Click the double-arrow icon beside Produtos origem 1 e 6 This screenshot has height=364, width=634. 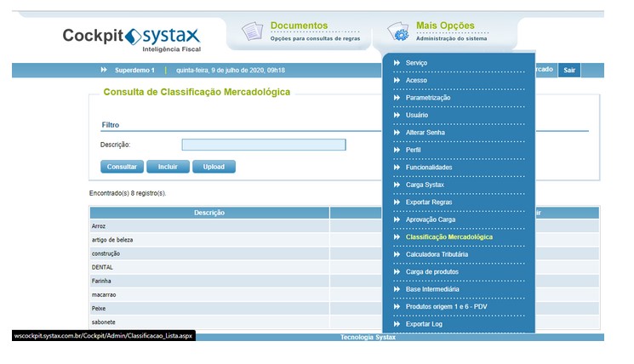click(x=397, y=306)
